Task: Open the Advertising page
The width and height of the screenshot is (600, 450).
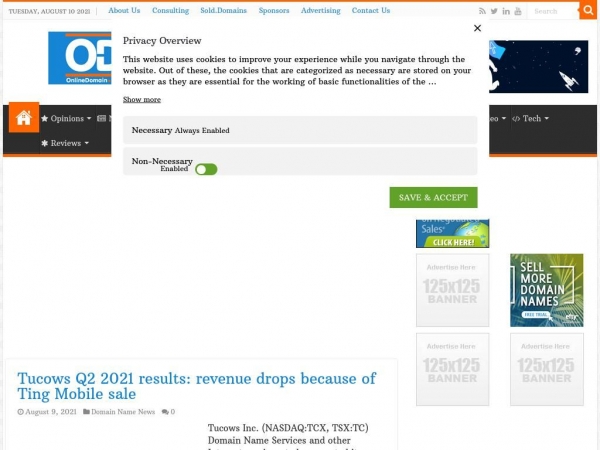Action: pos(321,10)
